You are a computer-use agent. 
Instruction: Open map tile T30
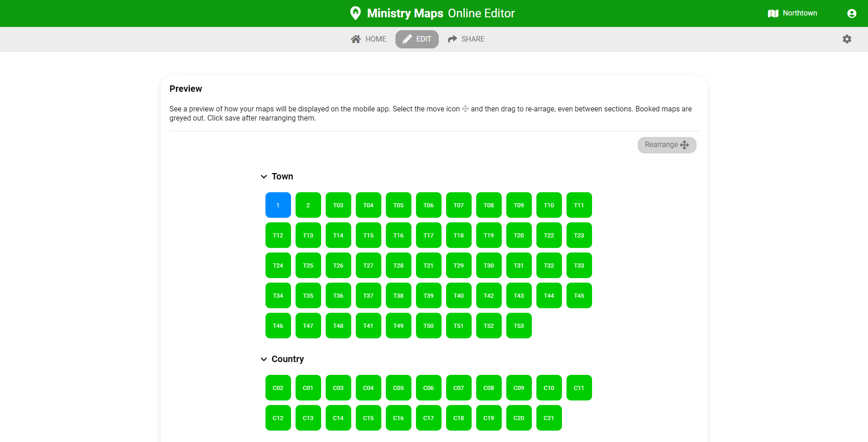(489, 265)
